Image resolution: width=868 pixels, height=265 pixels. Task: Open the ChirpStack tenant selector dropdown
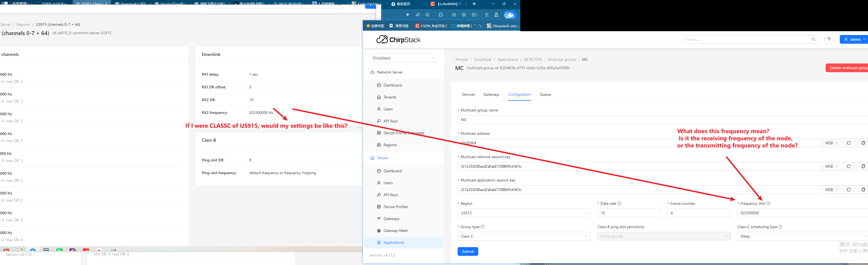coord(403,58)
